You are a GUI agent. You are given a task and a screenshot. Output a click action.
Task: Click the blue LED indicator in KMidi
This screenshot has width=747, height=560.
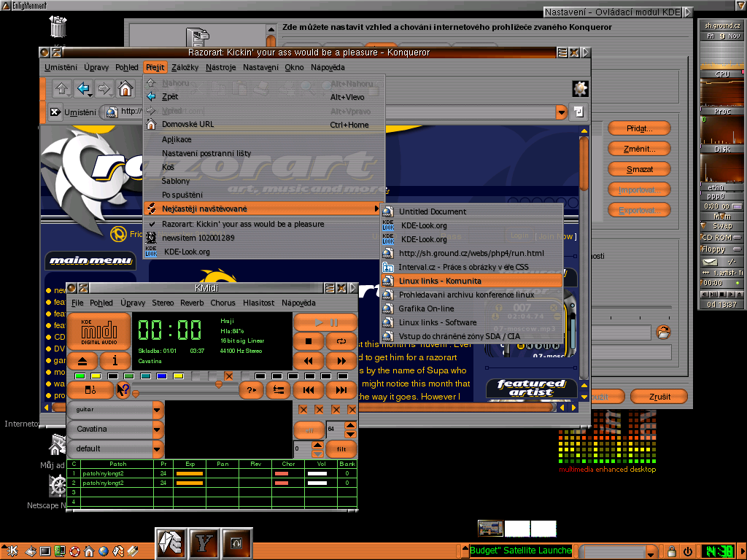tap(162, 376)
